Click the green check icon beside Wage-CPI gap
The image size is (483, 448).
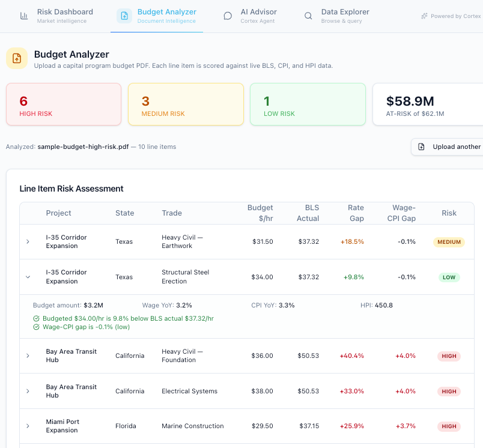(x=36, y=327)
